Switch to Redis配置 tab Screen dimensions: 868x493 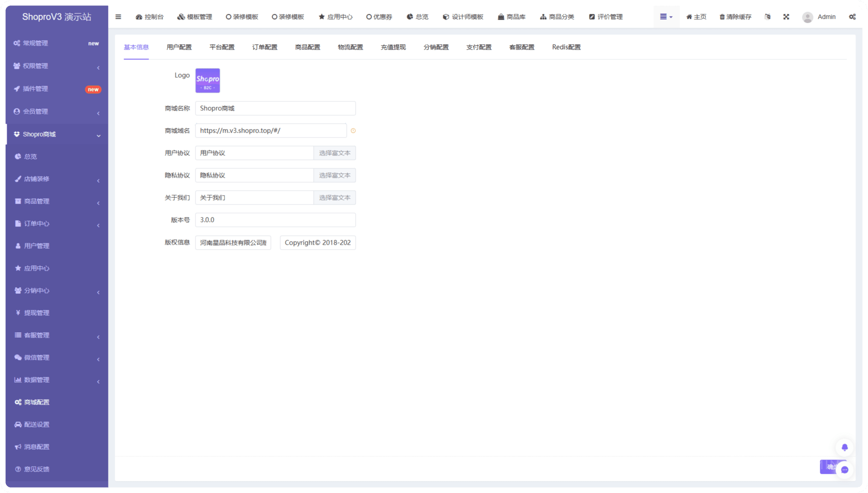tap(566, 47)
